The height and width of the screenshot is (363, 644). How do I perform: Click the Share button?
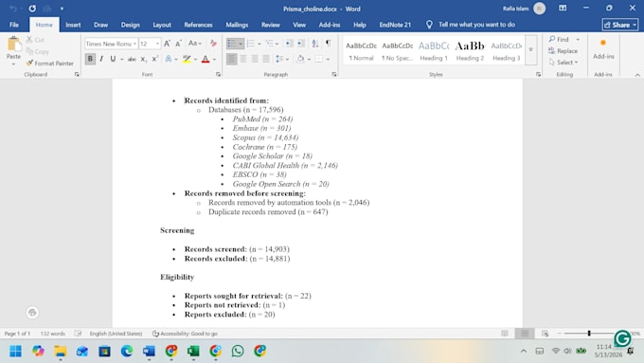(x=620, y=25)
